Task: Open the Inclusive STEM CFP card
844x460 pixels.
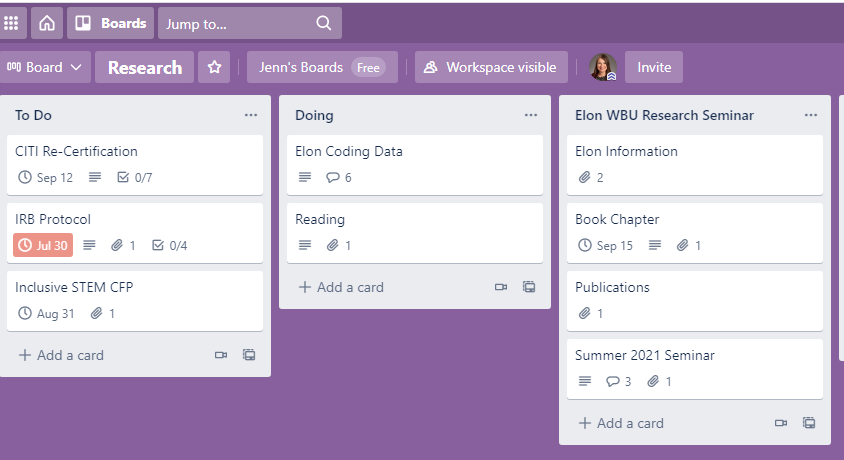Action: point(135,301)
